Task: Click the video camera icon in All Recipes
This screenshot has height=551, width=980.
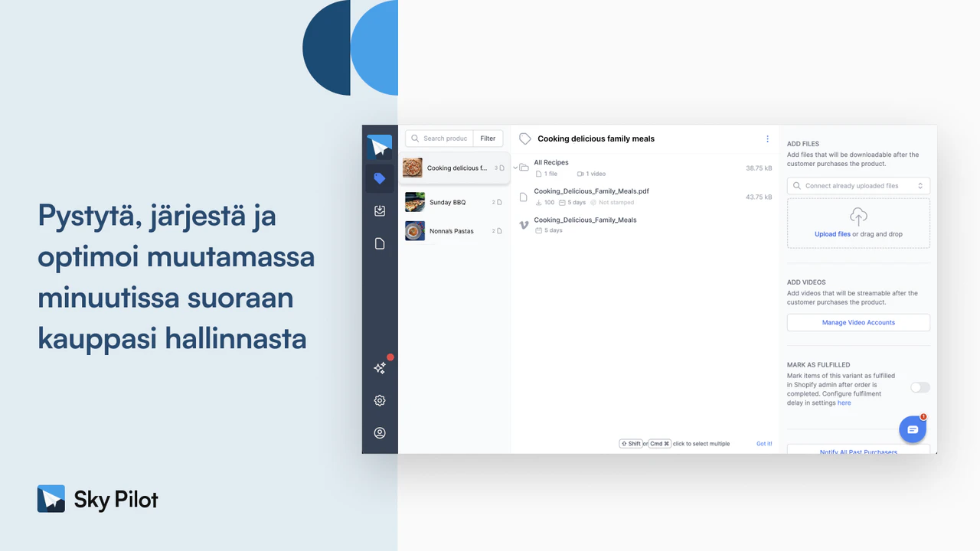Action: click(x=580, y=174)
